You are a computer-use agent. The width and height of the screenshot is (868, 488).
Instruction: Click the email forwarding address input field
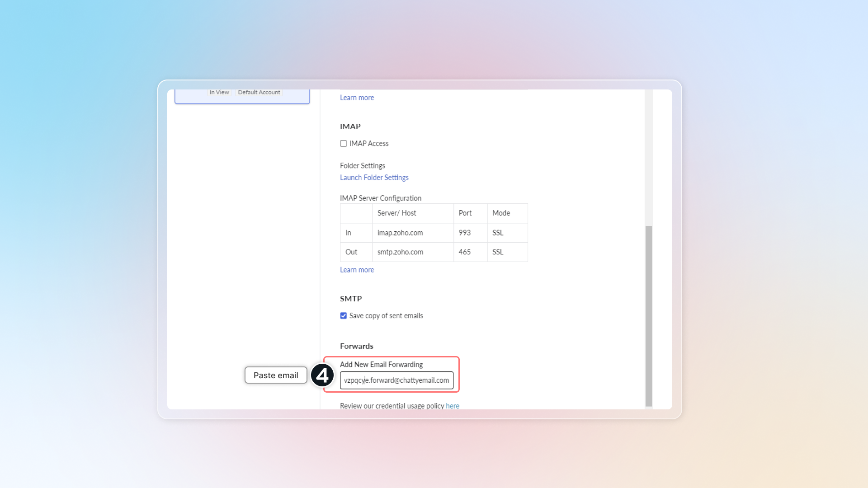(396, 380)
